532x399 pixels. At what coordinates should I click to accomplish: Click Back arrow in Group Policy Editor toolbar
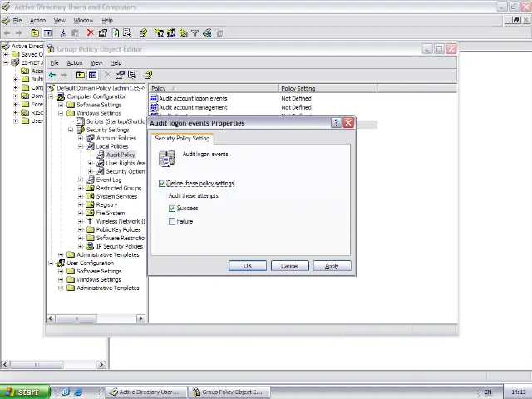52,75
